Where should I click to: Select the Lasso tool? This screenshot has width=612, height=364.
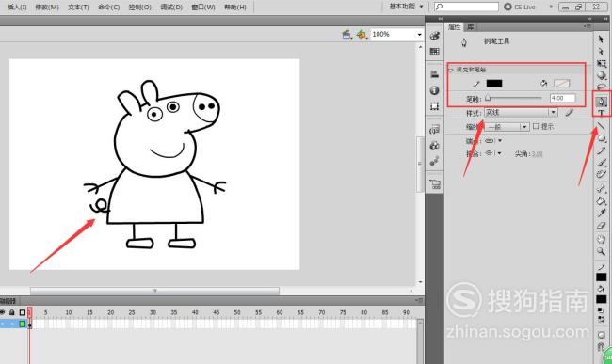click(602, 87)
